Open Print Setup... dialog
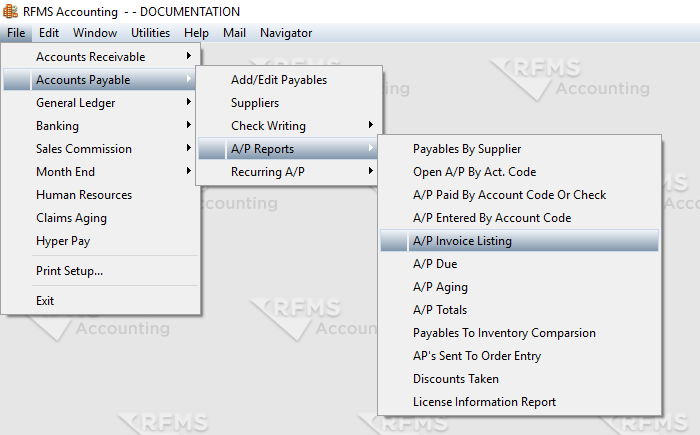The image size is (700, 435). click(x=101, y=271)
